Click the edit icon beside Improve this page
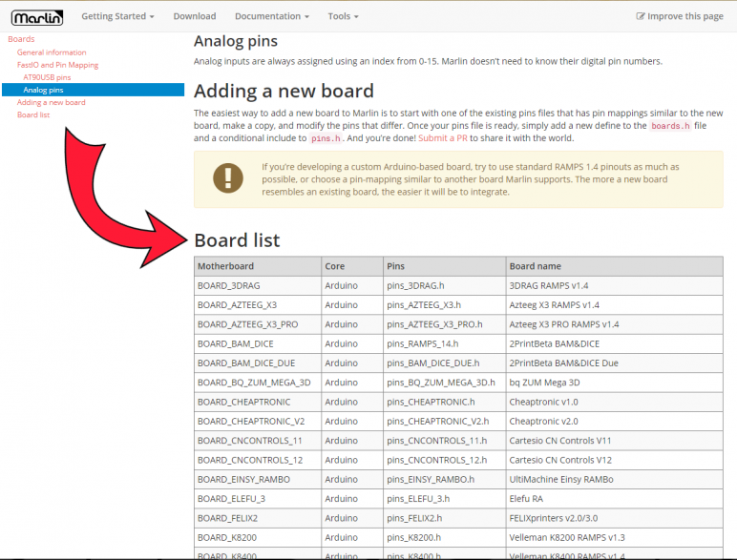737x560 pixels. coord(641,16)
